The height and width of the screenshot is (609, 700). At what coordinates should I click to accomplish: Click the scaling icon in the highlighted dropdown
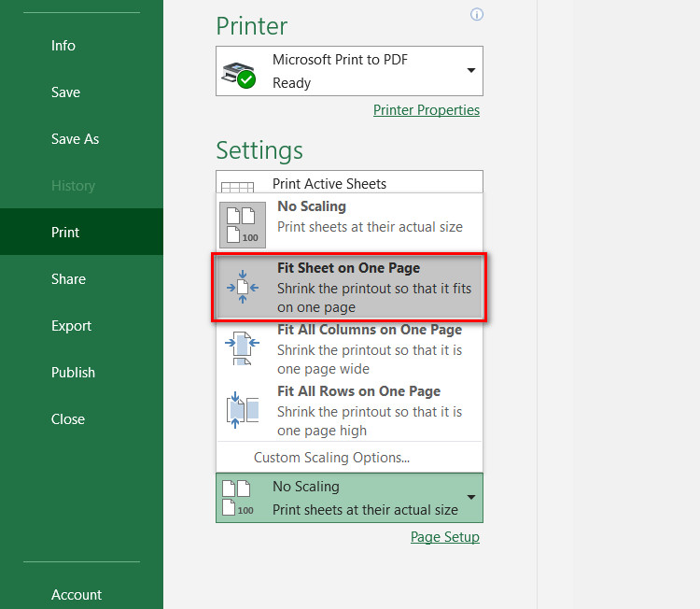click(x=238, y=498)
